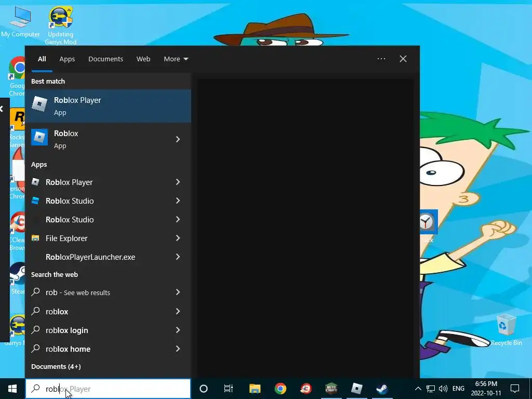Open Task View on the taskbar

[229, 389]
